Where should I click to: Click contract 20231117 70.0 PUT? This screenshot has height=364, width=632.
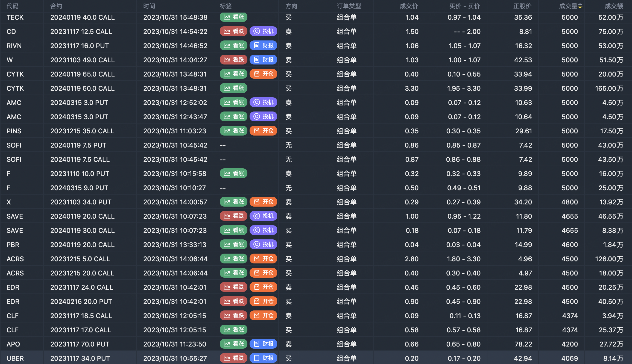pos(80,344)
